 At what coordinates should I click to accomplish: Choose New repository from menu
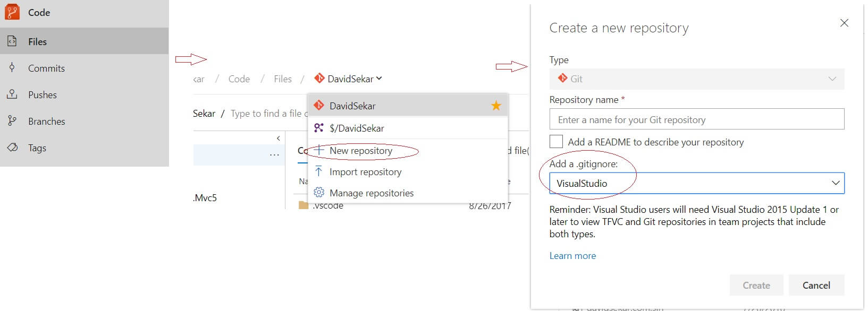click(x=408, y=151)
